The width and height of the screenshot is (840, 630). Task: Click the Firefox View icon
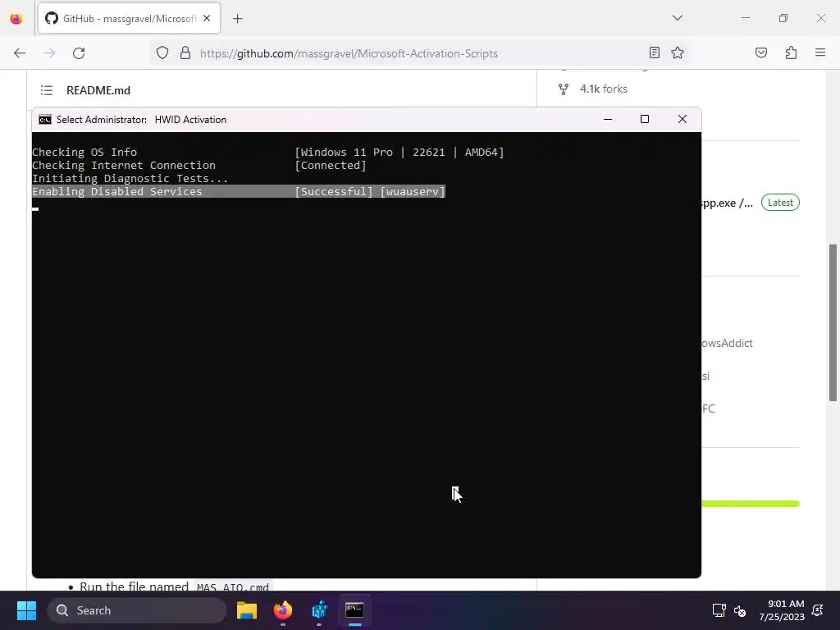click(x=16, y=19)
